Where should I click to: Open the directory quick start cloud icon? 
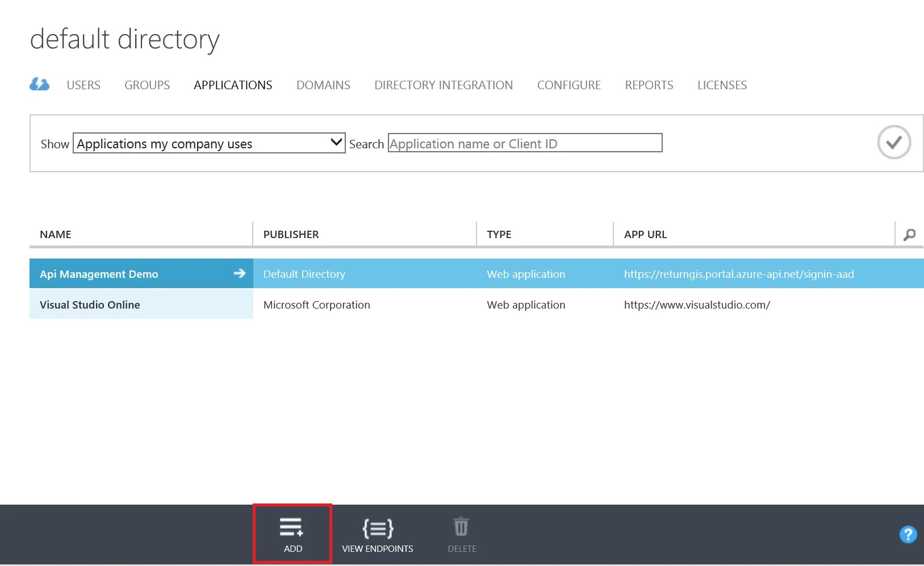[x=40, y=85]
